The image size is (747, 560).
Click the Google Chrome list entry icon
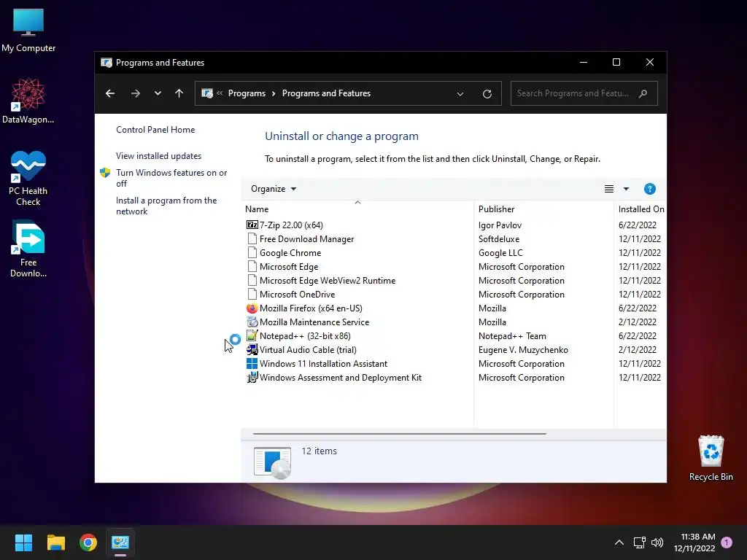click(x=252, y=252)
